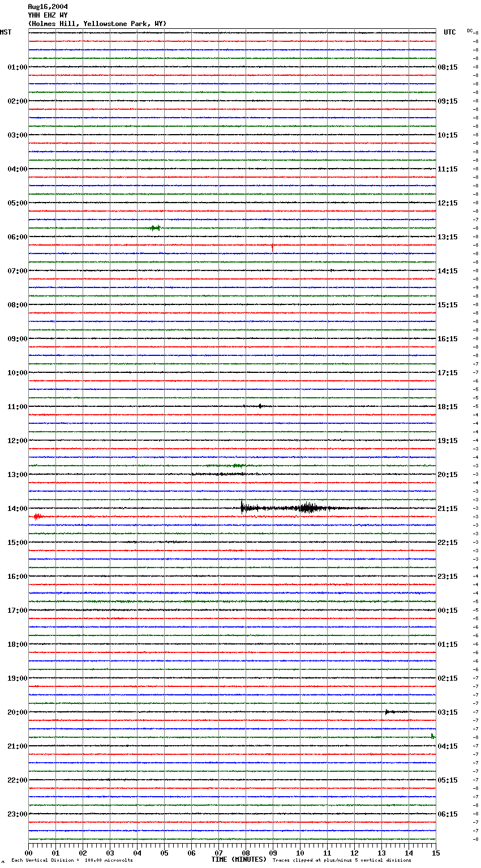
Task: Click the green spike at the end of the trace above 21:00
Action: click(x=433, y=736)
